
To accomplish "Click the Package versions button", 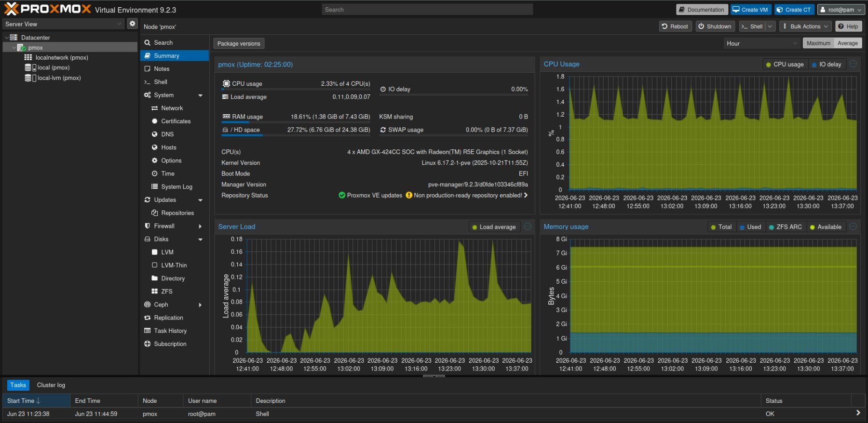I will click(x=239, y=43).
